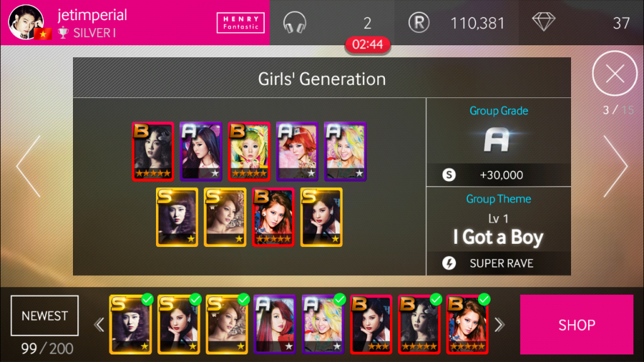Image resolution: width=644 pixels, height=362 pixels.
Task: Tap the R rhythm points coin icon
Action: [x=418, y=23]
